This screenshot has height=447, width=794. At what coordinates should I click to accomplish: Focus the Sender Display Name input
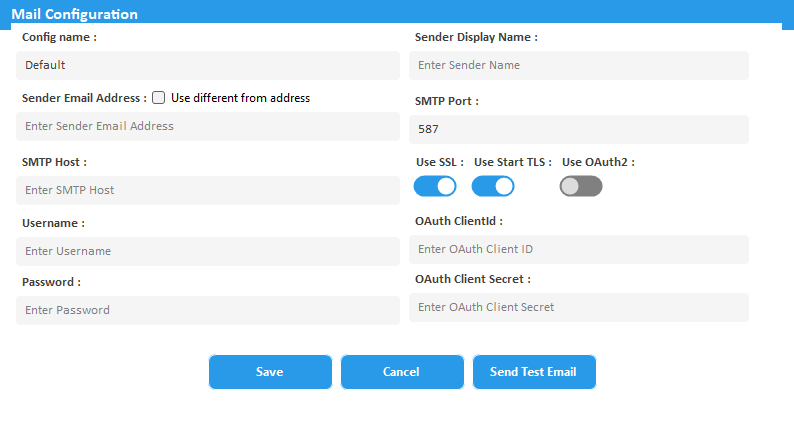[x=578, y=65]
